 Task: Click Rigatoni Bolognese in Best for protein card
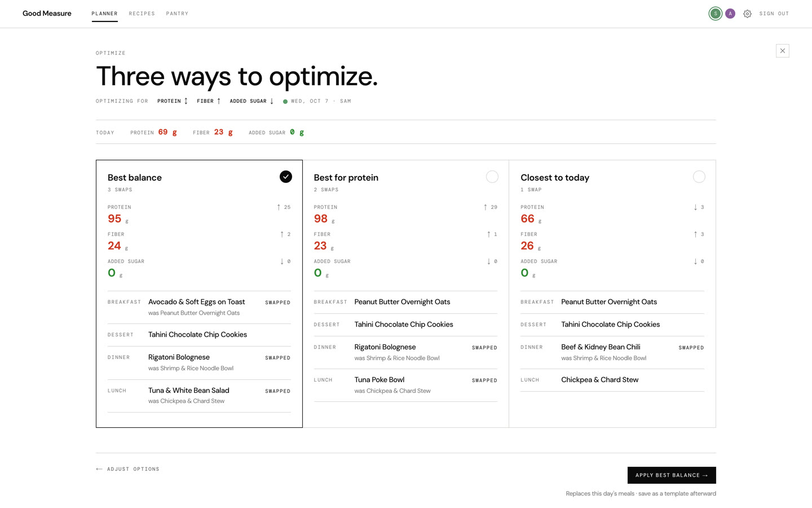385,347
